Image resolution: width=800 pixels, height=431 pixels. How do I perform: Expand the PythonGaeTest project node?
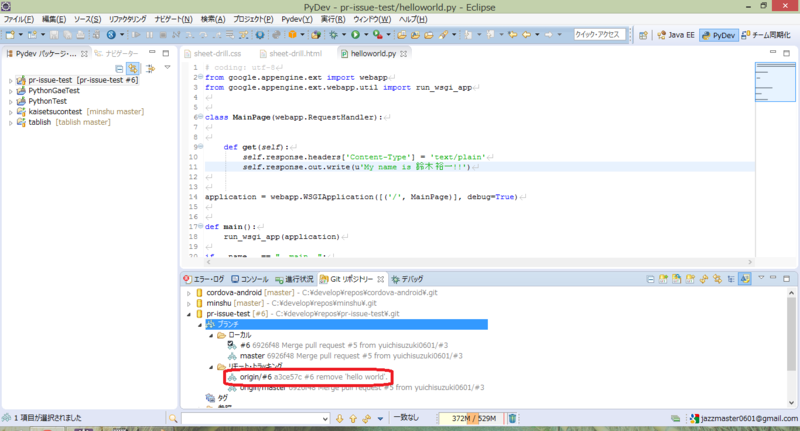point(10,91)
